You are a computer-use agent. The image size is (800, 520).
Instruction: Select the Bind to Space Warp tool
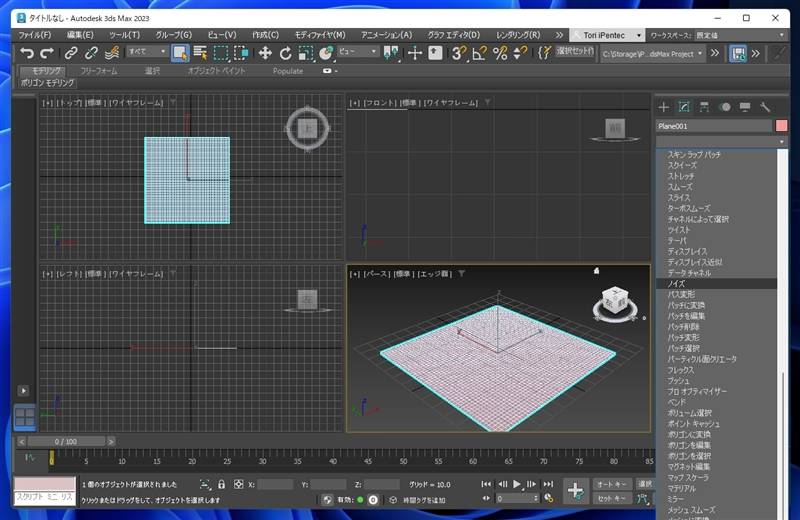point(112,53)
